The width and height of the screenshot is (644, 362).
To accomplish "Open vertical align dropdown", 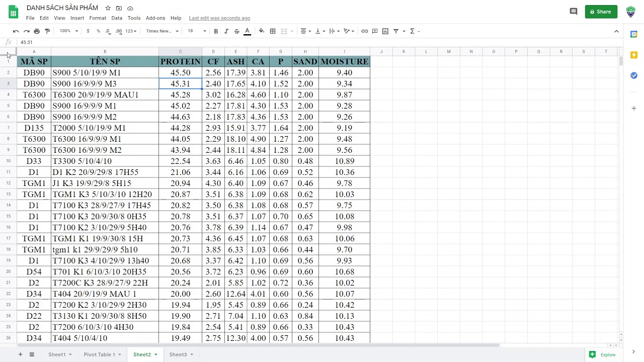I will (320, 31).
